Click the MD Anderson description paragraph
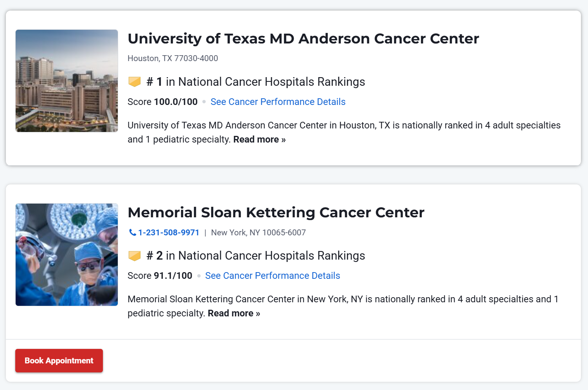Screen dimensions: 588x390 tap(343, 126)
